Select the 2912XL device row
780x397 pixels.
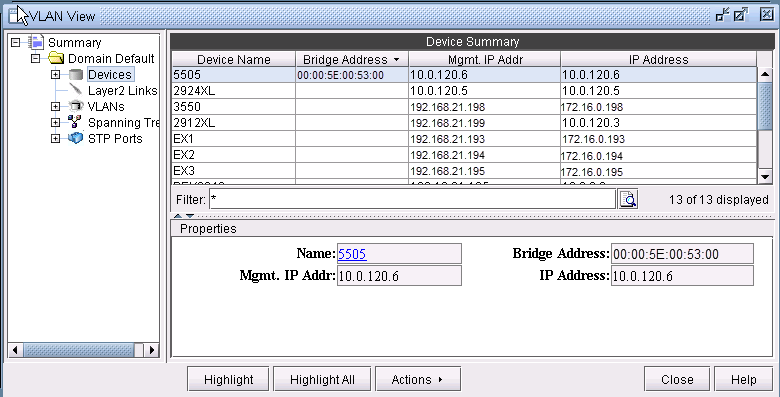tap(465, 123)
